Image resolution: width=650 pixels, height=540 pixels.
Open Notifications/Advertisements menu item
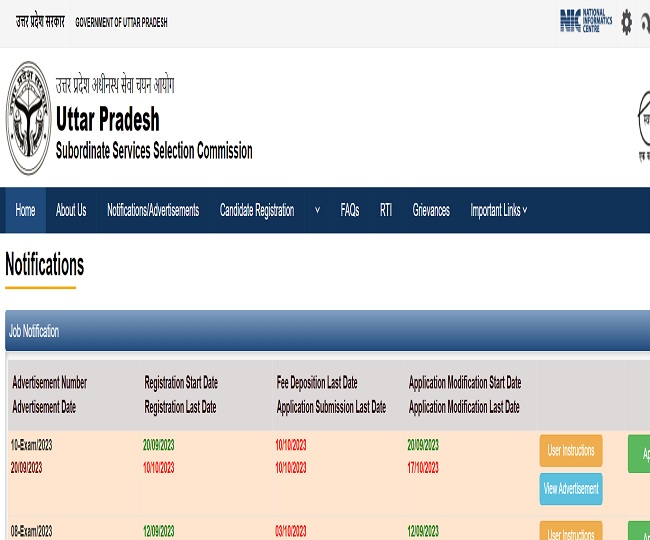click(x=153, y=210)
